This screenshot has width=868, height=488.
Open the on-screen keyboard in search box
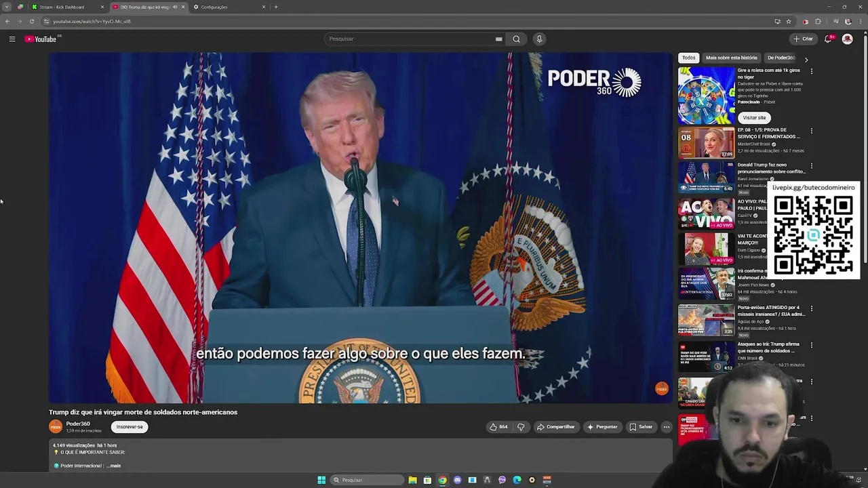(x=498, y=39)
